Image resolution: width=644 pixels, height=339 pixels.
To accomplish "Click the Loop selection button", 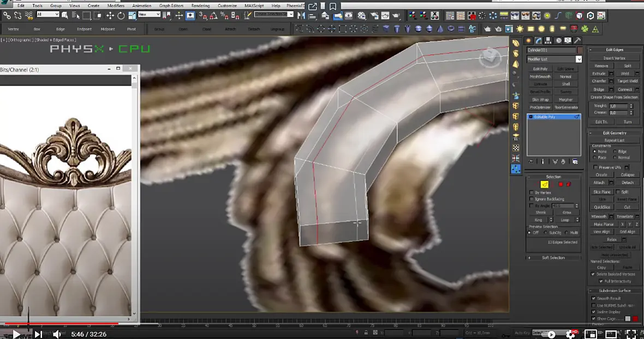I will (x=565, y=220).
